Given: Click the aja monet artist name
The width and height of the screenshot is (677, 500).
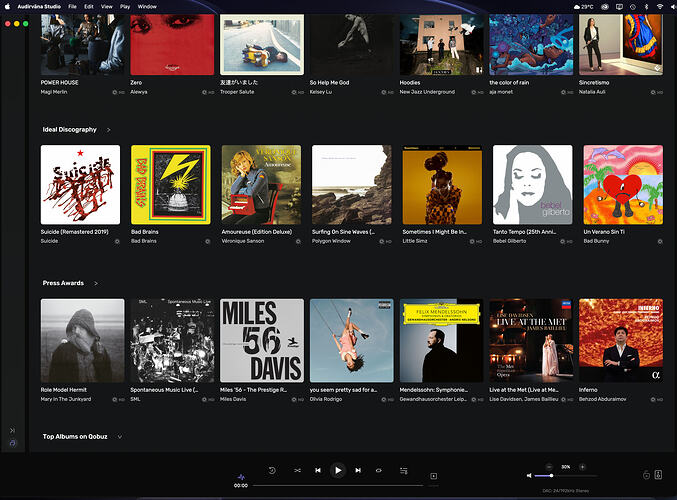Looking at the screenshot, I should pyautogui.click(x=501, y=92).
